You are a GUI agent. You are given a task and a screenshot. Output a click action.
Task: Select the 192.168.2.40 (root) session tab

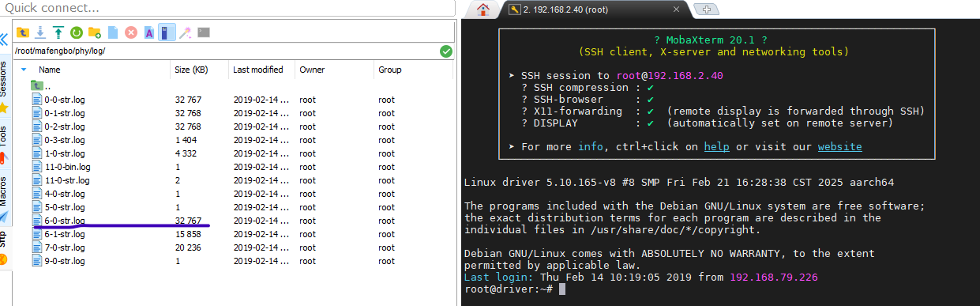click(588, 9)
